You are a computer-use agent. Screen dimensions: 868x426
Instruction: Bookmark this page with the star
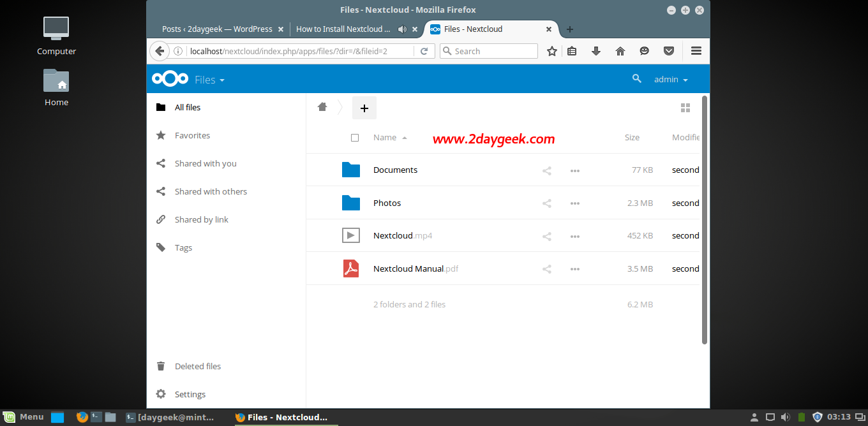pos(552,51)
